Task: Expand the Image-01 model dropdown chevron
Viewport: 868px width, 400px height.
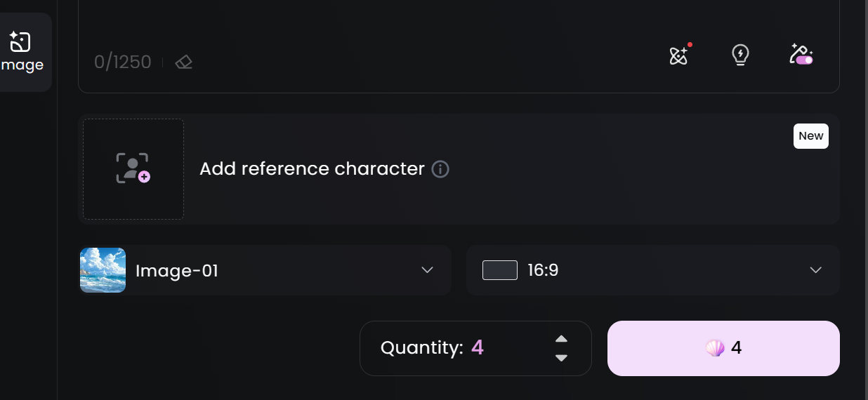Action: pos(427,270)
